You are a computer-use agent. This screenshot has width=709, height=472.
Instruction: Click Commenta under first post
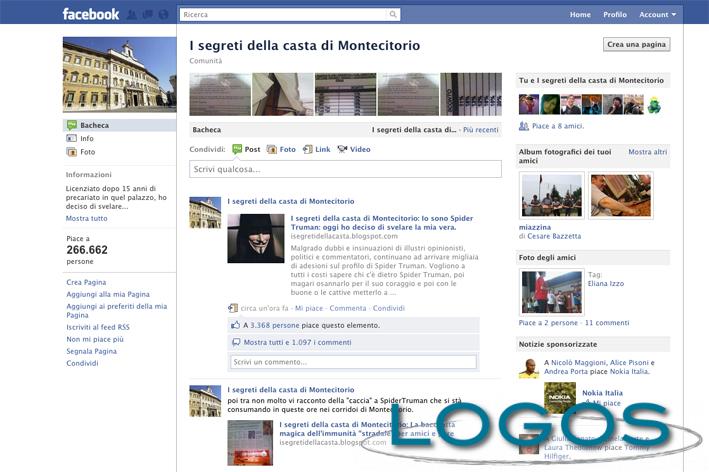348,308
